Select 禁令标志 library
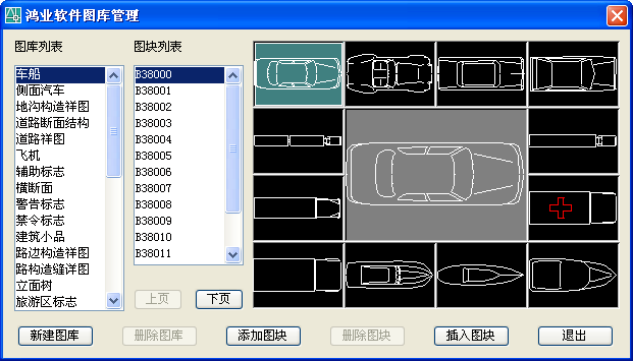633x362 pixels. [x=60, y=220]
